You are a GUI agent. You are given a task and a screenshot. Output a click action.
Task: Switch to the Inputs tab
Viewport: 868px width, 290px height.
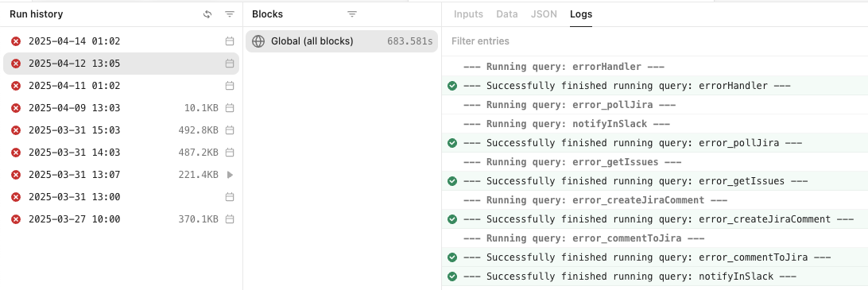click(x=468, y=14)
